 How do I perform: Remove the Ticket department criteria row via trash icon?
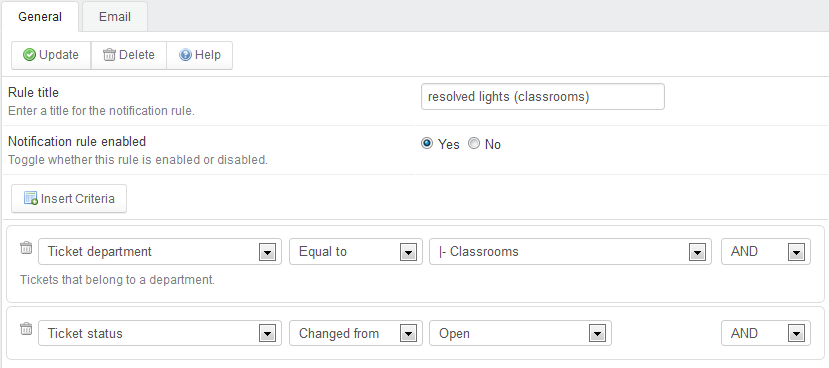[26, 247]
